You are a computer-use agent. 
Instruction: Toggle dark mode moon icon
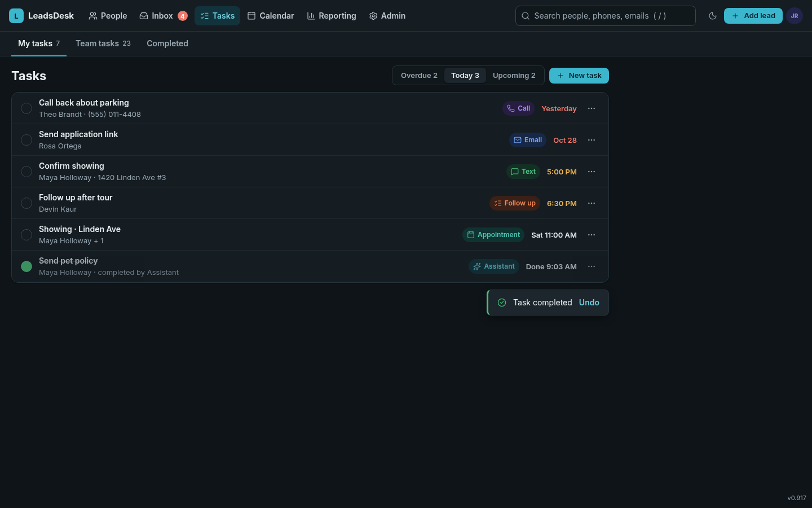pos(713,16)
